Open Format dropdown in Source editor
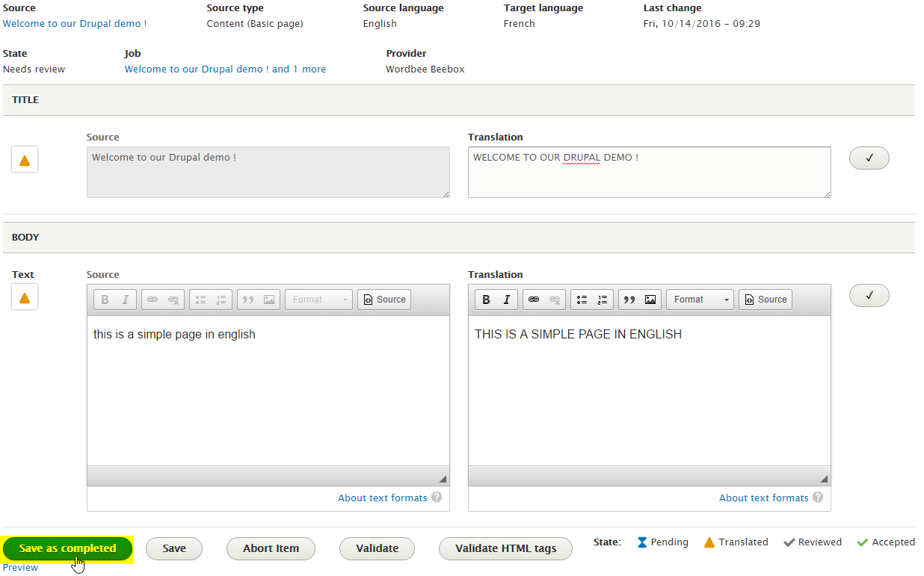 (x=318, y=300)
